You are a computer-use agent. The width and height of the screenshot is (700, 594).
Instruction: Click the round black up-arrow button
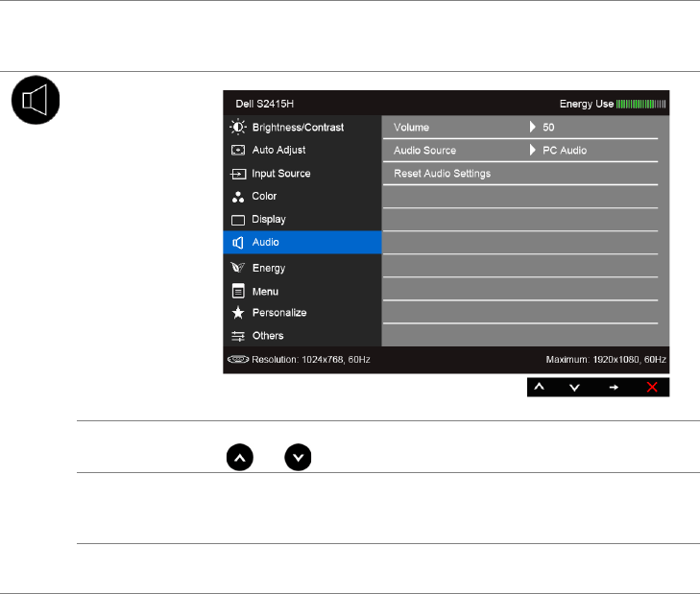pyautogui.click(x=240, y=458)
